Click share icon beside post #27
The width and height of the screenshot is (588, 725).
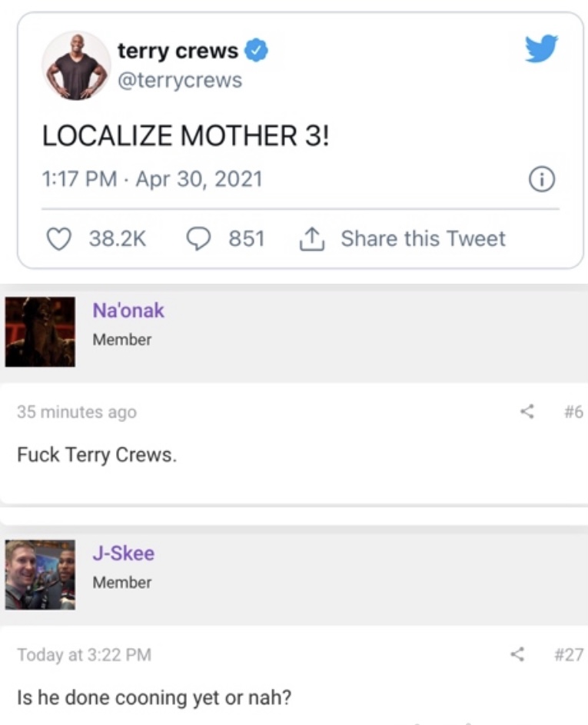point(517,653)
